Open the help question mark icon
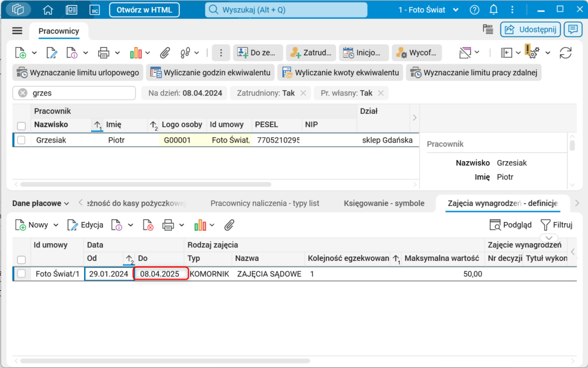 click(475, 10)
